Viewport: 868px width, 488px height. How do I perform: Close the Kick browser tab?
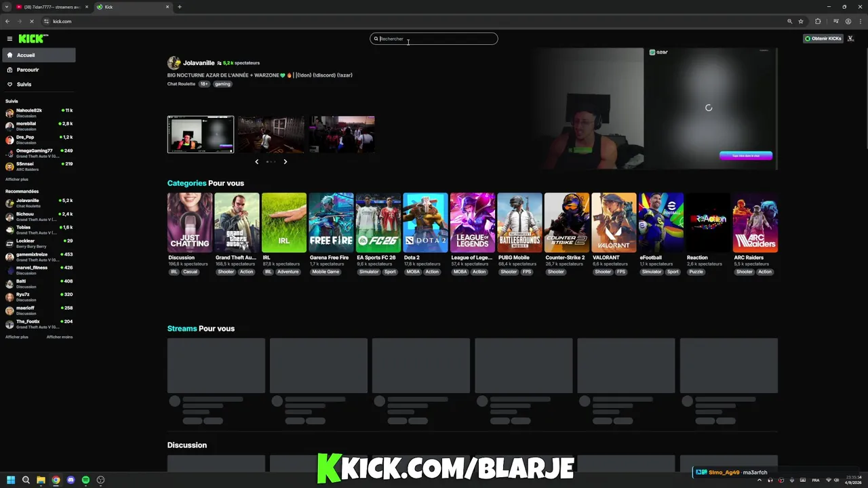coord(167,7)
